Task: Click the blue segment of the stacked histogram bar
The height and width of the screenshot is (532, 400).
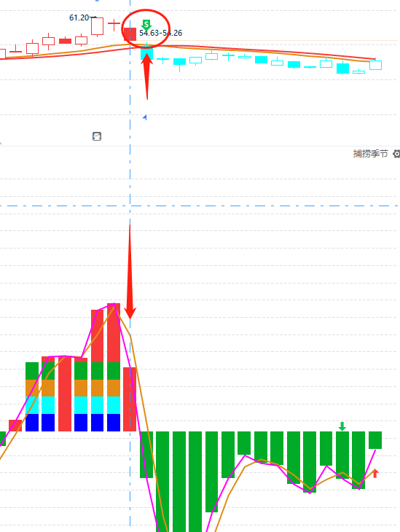Action: coord(32,423)
